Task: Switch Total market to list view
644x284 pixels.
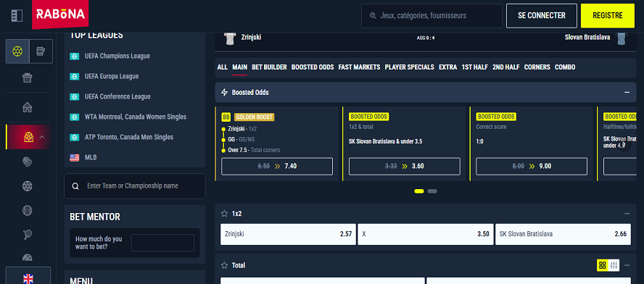Action: point(614,265)
